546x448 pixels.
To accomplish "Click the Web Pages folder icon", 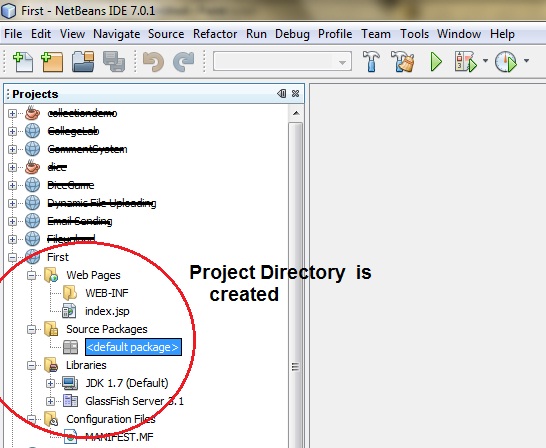I will click(x=51, y=275).
